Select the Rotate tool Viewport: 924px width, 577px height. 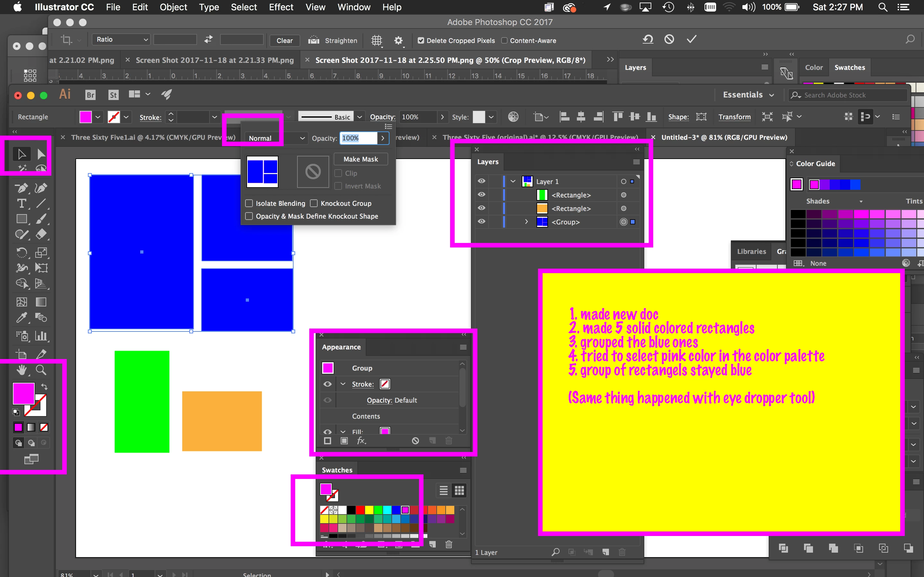coord(21,252)
